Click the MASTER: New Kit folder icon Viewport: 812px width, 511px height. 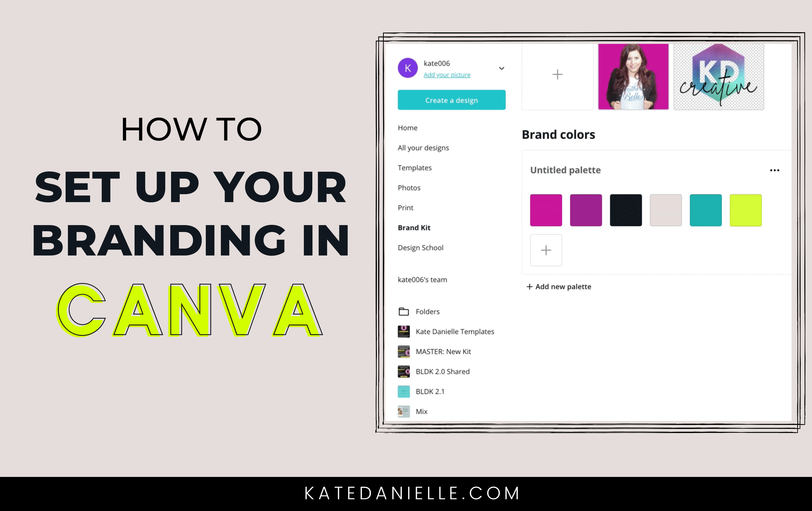(404, 352)
